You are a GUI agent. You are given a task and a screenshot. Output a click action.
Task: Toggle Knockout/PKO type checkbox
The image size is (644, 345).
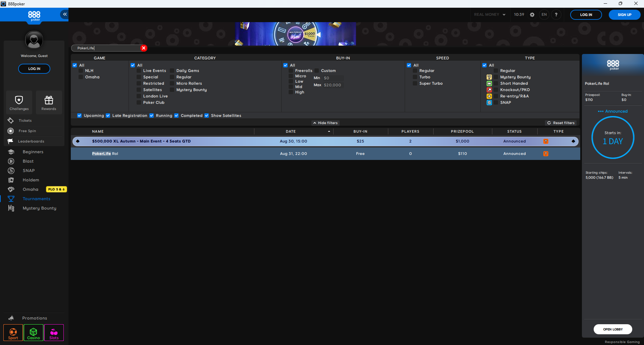[496, 90]
